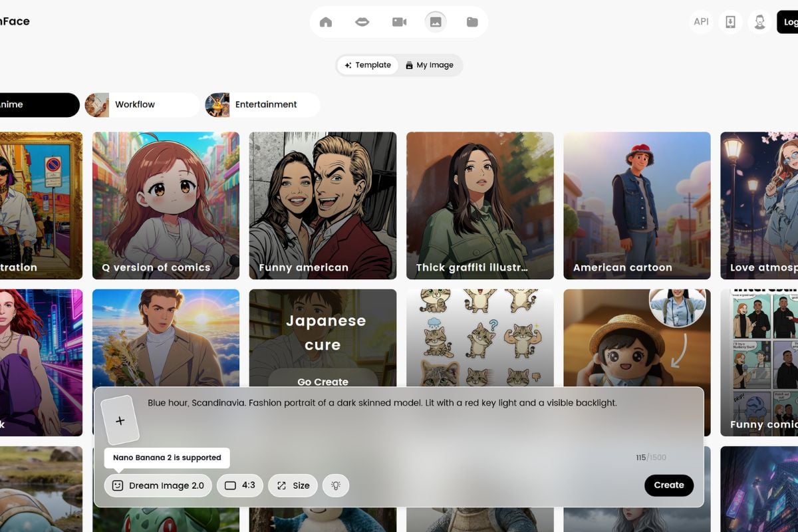Screen dimensions: 798x532
Task: Open the folder icon in top navigation
Action: tap(472, 22)
